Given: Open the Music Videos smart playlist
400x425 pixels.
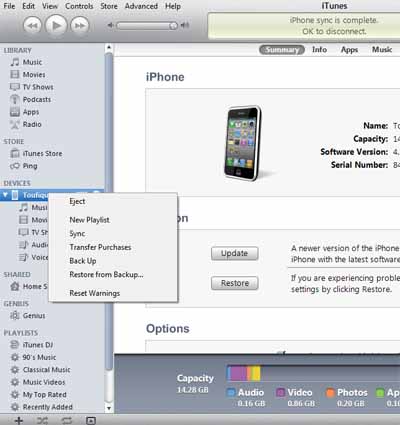Looking at the screenshot, I should (x=38, y=382).
